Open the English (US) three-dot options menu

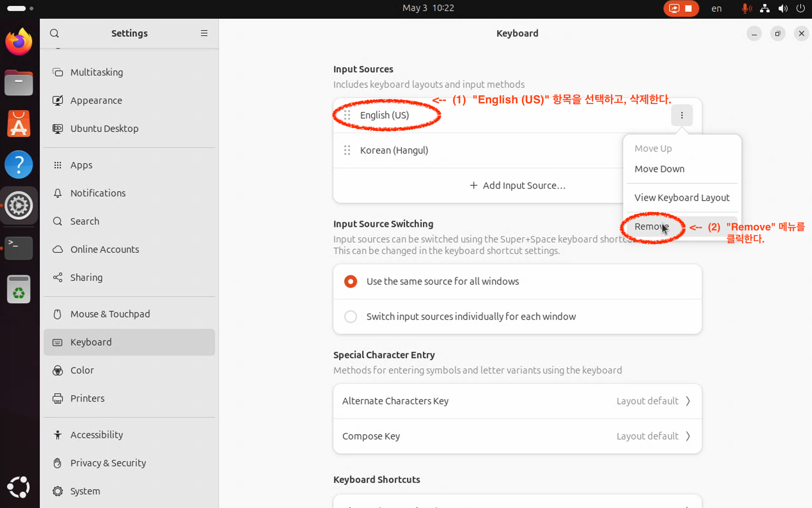point(682,115)
